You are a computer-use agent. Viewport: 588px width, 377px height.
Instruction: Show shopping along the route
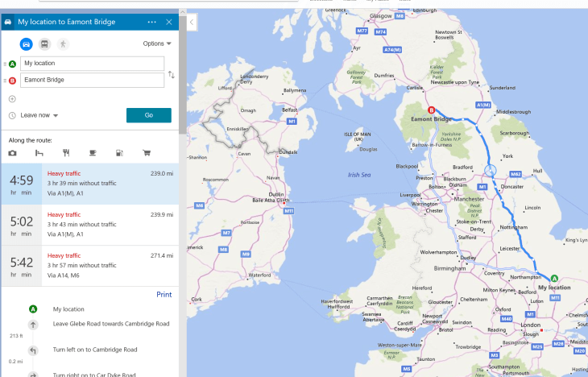pos(147,153)
